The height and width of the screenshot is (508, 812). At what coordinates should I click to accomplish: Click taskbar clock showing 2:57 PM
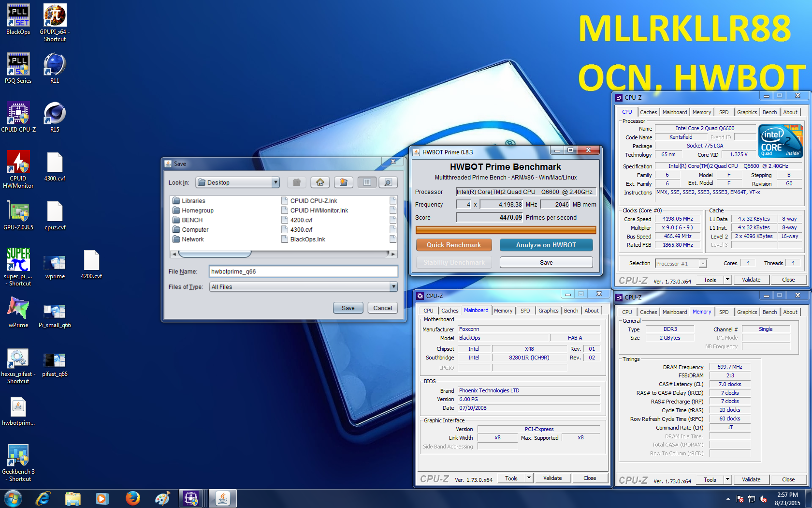(787, 499)
